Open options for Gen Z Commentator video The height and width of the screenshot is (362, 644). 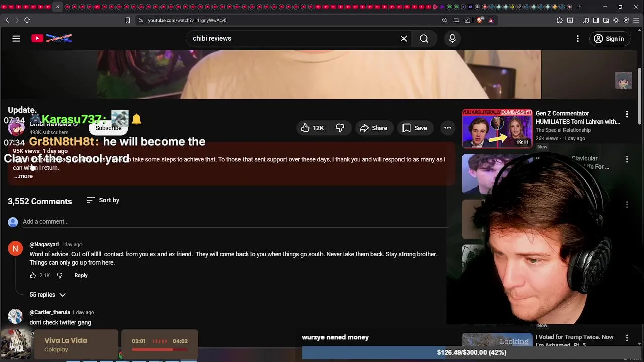coord(627,114)
